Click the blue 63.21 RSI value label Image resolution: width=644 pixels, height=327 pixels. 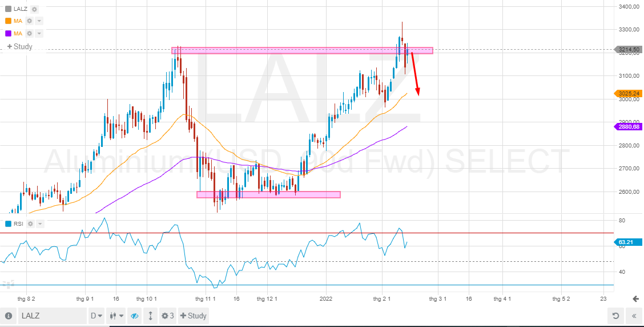[x=627, y=242]
